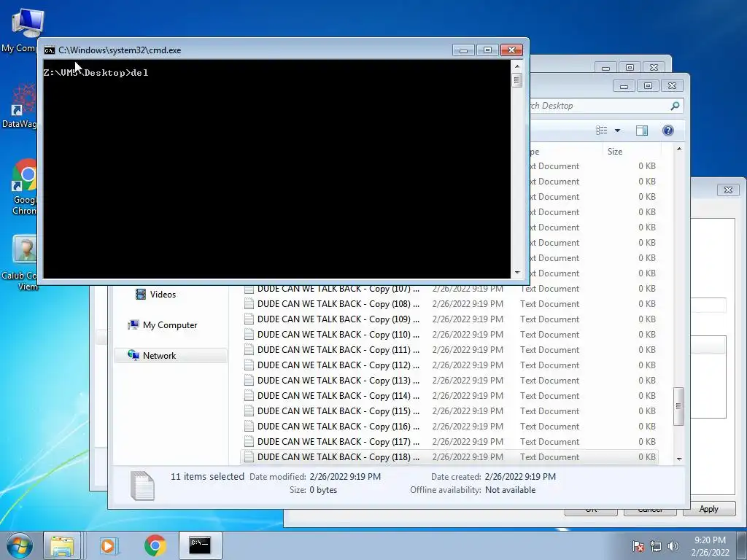The width and height of the screenshot is (747, 560).
Task: Click the cmd window scroll down arrow
Action: pos(517,273)
